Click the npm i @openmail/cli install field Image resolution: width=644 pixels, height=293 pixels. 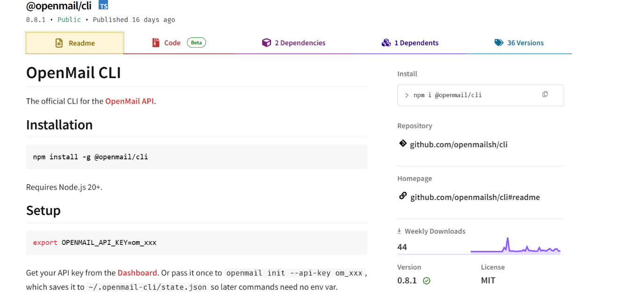pos(480,95)
